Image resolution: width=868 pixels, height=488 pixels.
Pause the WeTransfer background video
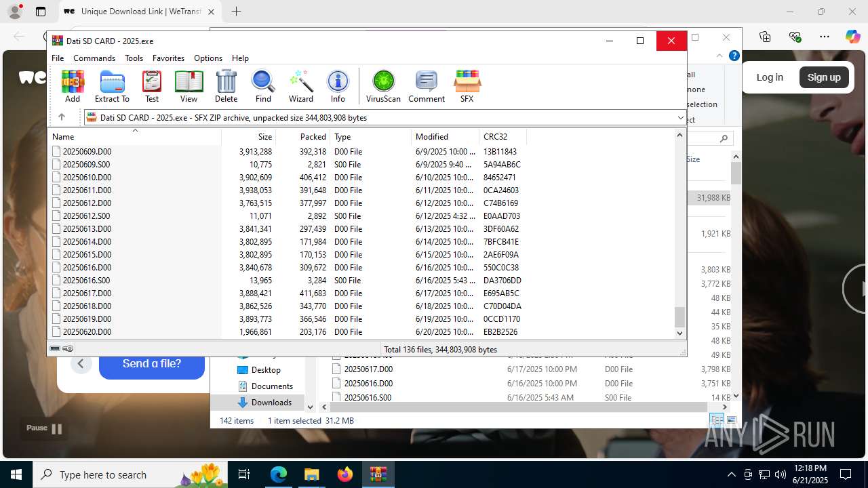pos(44,428)
